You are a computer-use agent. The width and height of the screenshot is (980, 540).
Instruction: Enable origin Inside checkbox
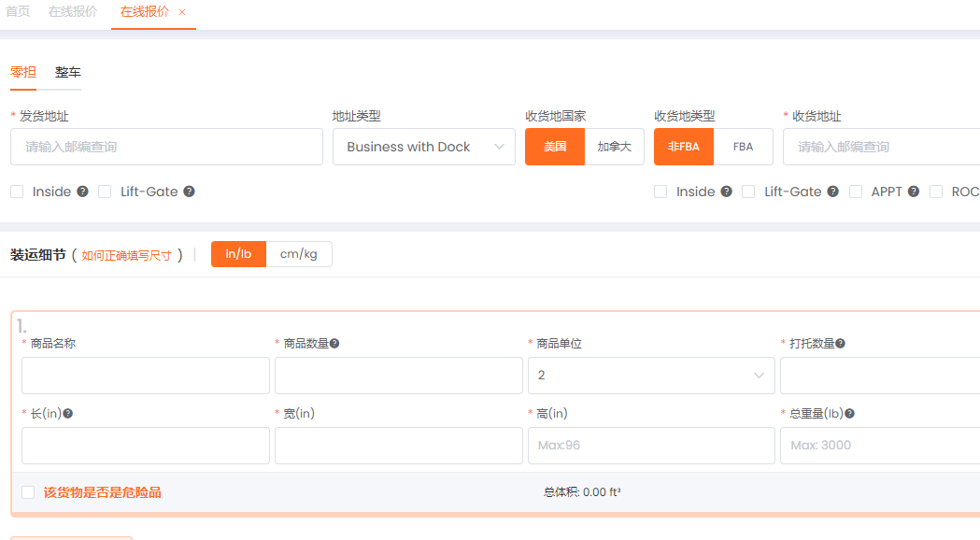[x=17, y=192]
